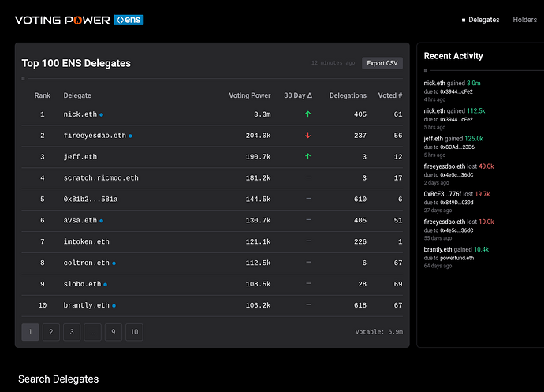
Task: Go to the last pagination page, 10
Action: click(134, 332)
